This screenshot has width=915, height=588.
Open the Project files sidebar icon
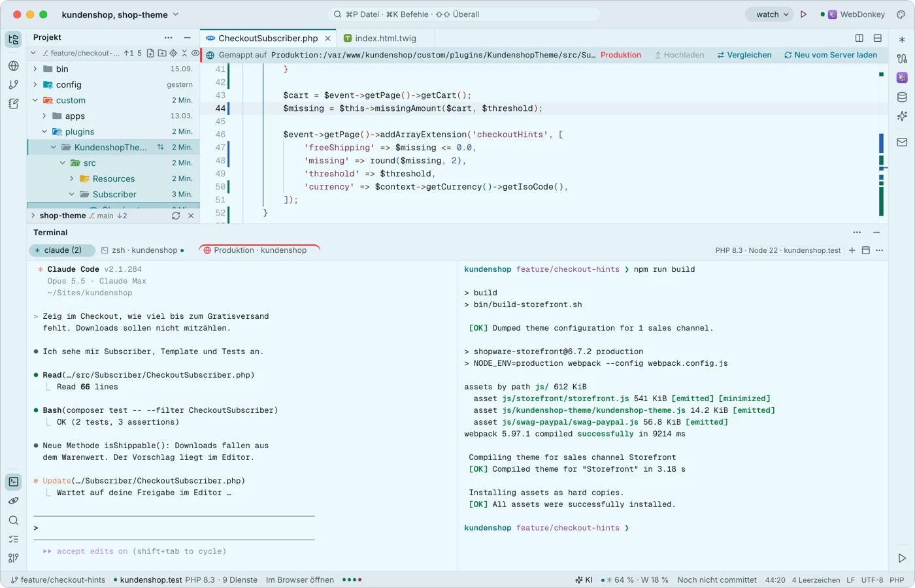tap(14, 39)
